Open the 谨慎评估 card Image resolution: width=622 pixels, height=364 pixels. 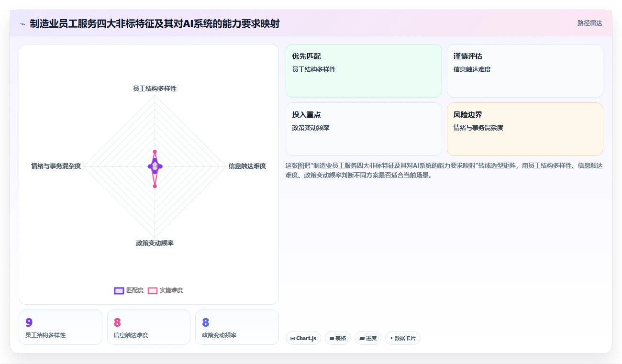click(x=525, y=71)
